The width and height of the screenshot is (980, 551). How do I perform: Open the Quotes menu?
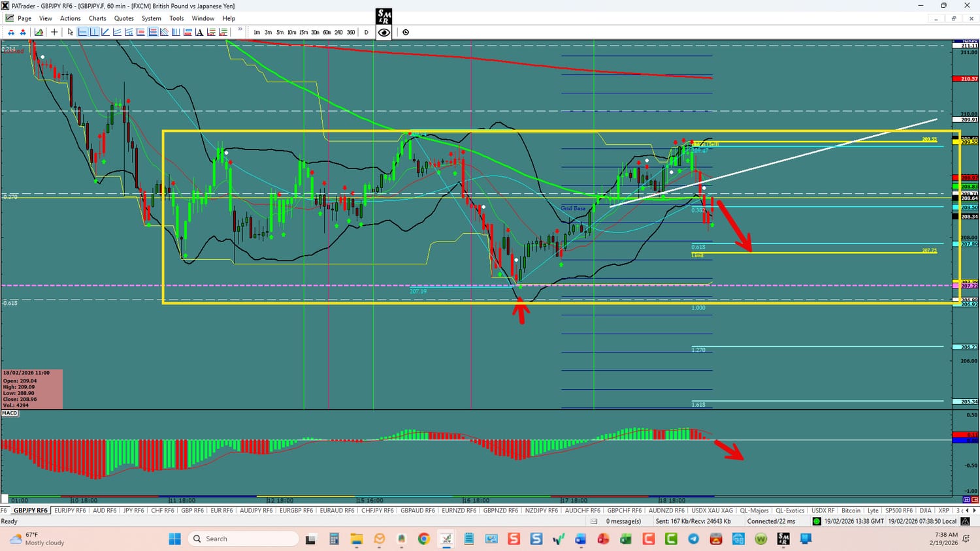point(123,18)
